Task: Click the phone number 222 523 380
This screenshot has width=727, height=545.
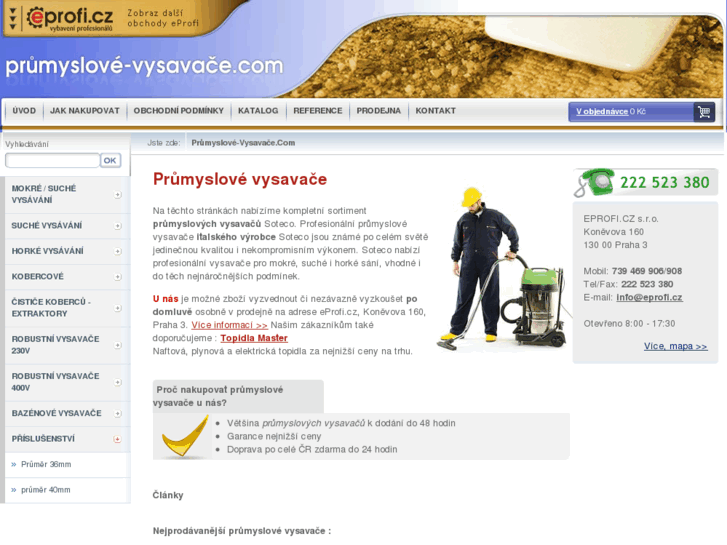Action: [664, 183]
